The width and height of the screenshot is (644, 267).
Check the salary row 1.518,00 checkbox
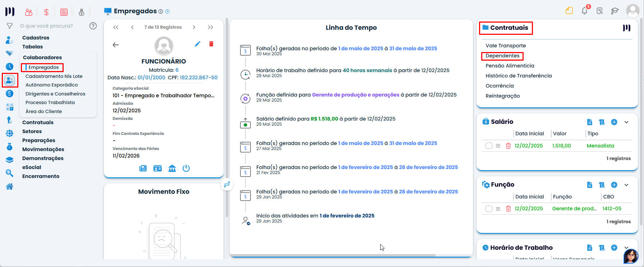click(489, 146)
